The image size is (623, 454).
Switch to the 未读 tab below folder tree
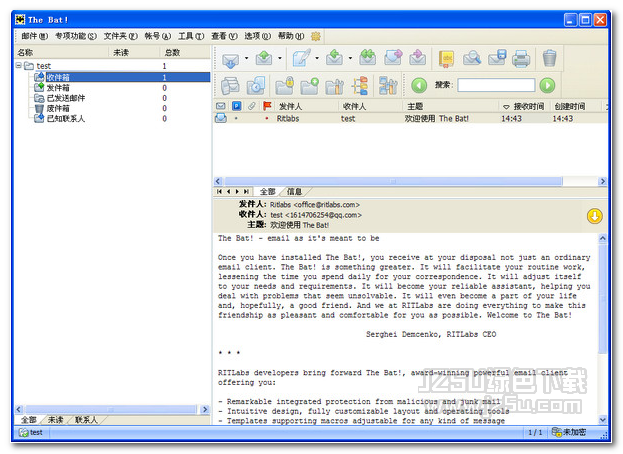coord(56,420)
